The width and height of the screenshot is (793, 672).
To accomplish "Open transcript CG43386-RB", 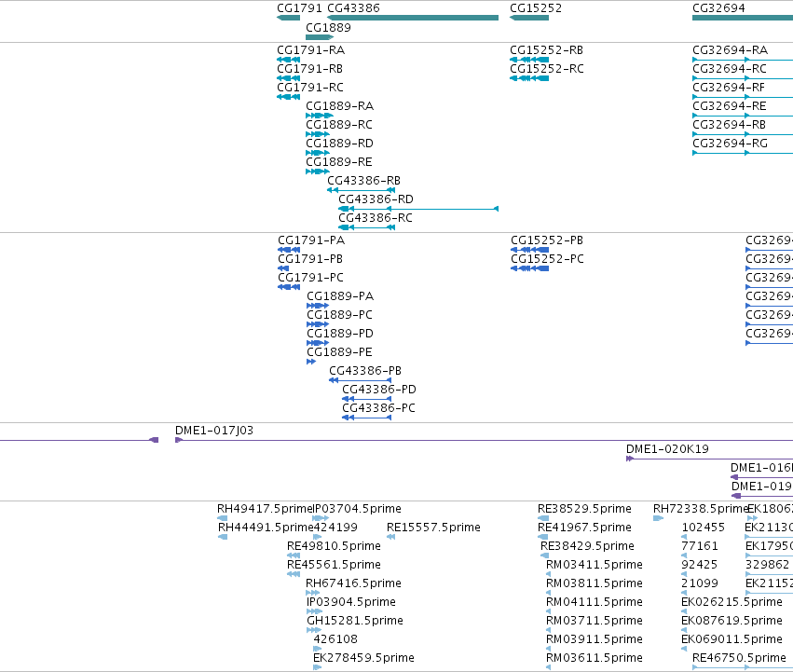I will 363,181.
